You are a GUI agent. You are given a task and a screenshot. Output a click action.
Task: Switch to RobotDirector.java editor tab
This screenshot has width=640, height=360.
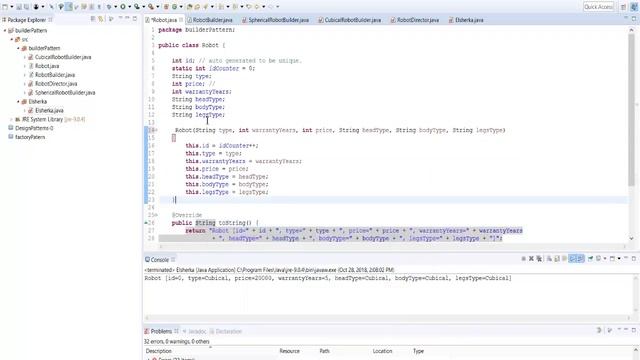pyautogui.click(x=418, y=20)
